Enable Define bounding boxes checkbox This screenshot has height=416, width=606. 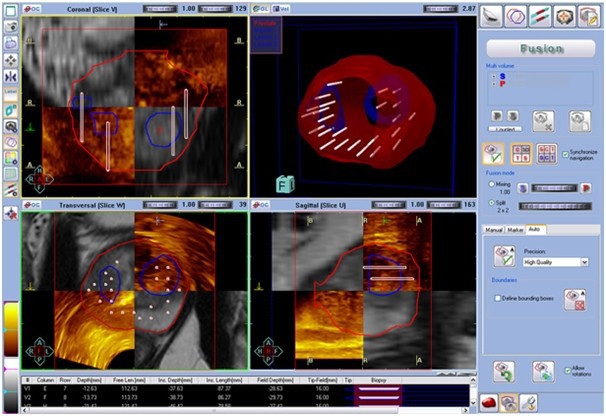click(x=498, y=298)
